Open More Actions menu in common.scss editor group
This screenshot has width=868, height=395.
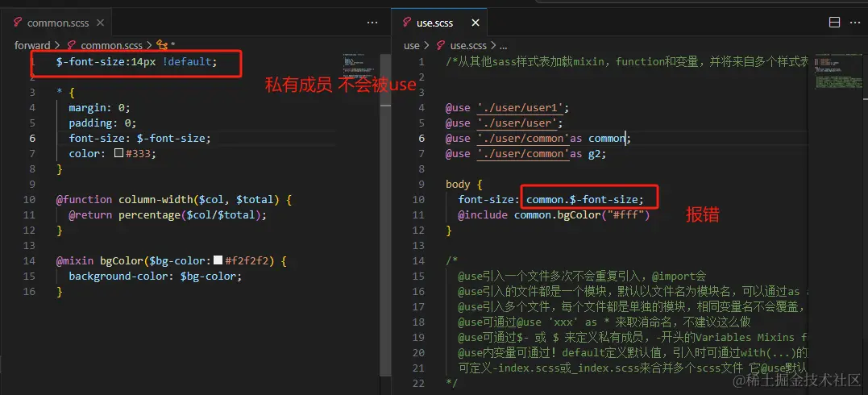[372, 23]
